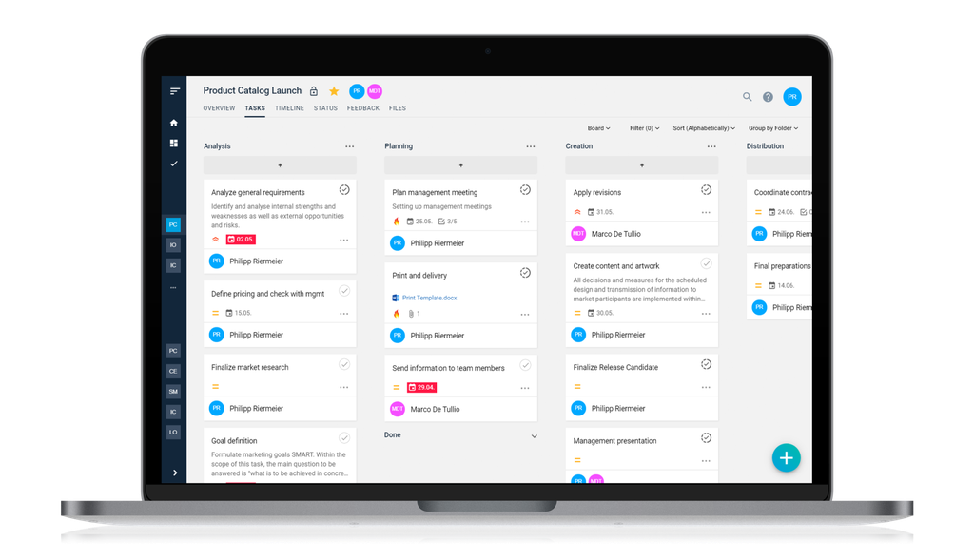Click the red 29.04. due date badge
This screenshot has width=974, height=560.
421,387
